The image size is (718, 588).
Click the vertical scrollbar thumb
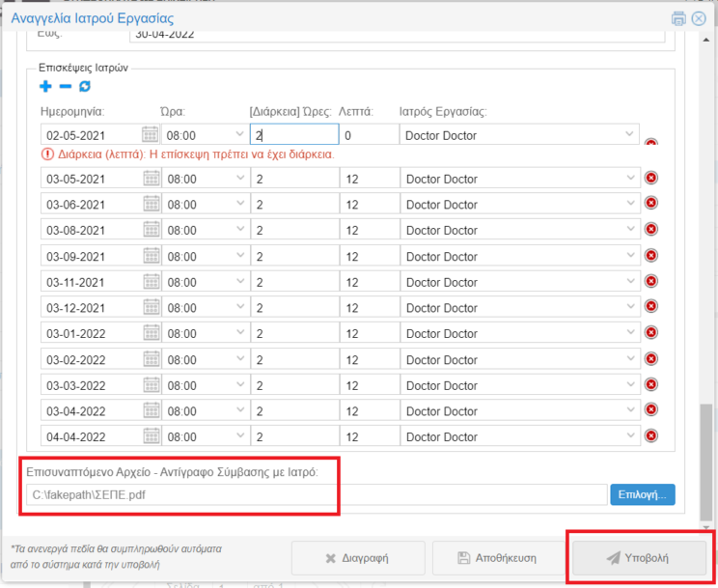(x=706, y=462)
